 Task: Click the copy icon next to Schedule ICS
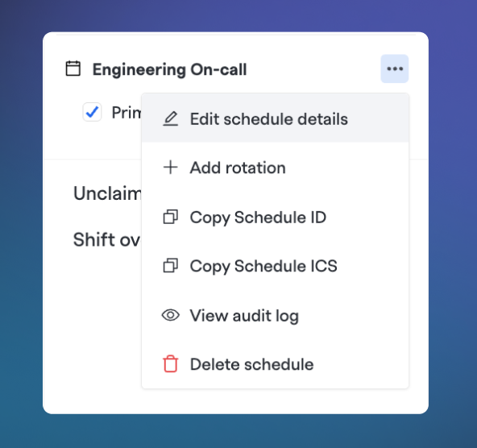click(x=170, y=266)
